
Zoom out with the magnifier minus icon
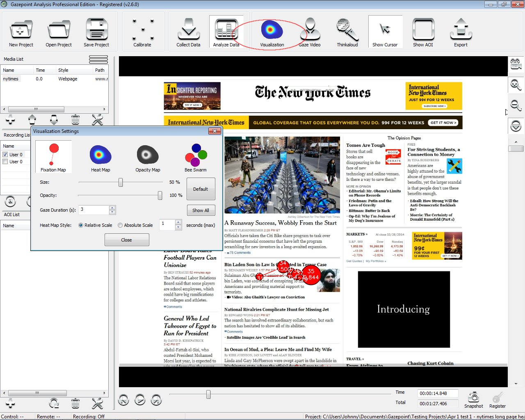pos(516,105)
